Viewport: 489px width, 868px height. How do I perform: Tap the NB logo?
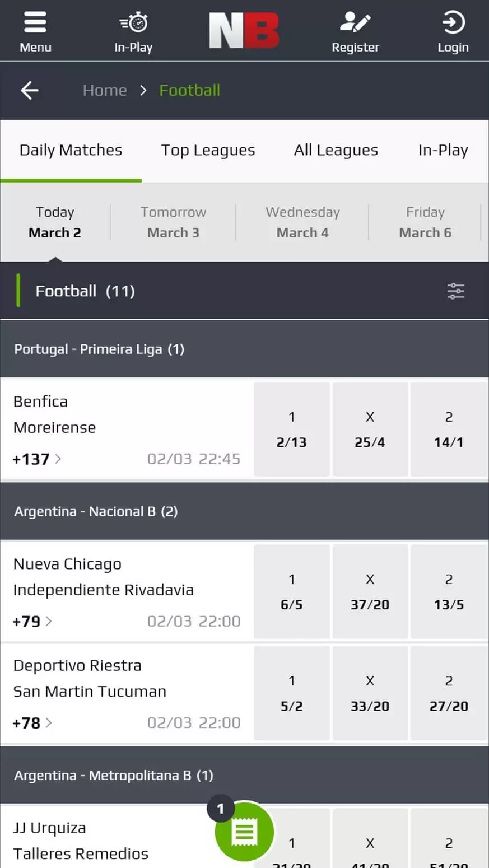244,31
